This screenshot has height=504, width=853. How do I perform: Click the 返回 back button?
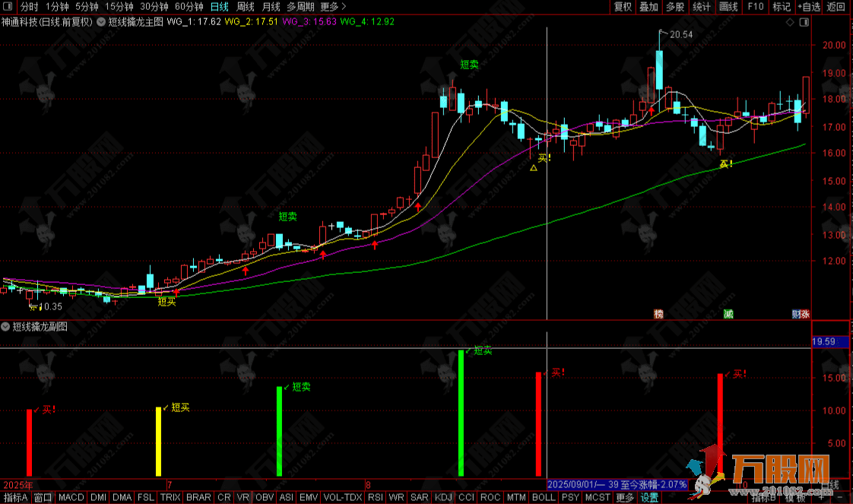836,7
